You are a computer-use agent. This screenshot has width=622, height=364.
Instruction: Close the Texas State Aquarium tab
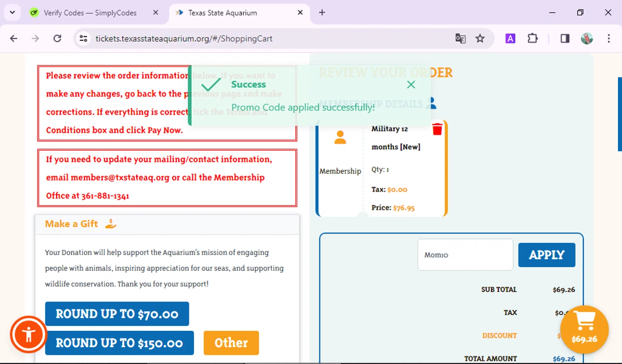pos(300,12)
